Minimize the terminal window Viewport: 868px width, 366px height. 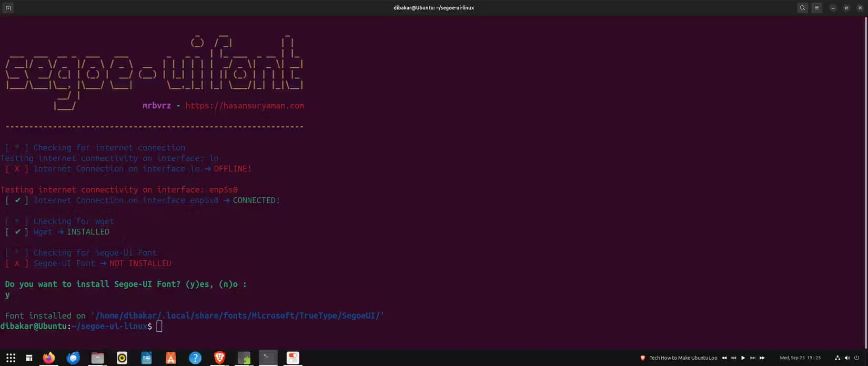click(833, 8)
